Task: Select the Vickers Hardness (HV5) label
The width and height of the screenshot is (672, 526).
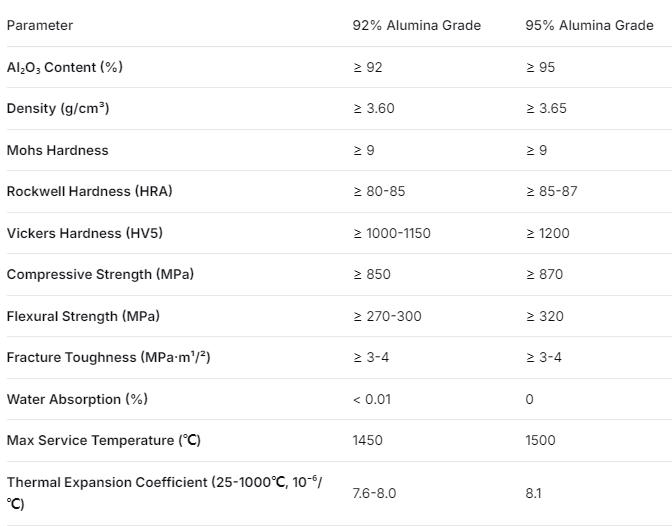Action: coord(85,233)
